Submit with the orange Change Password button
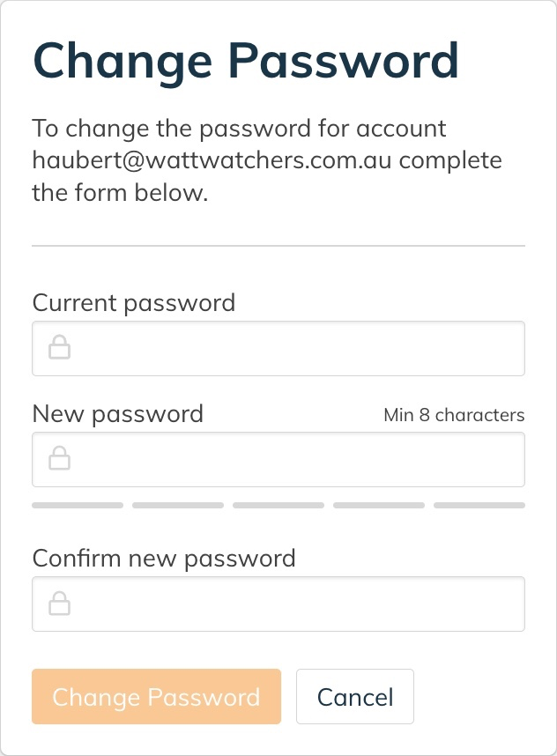 (156, 696)
